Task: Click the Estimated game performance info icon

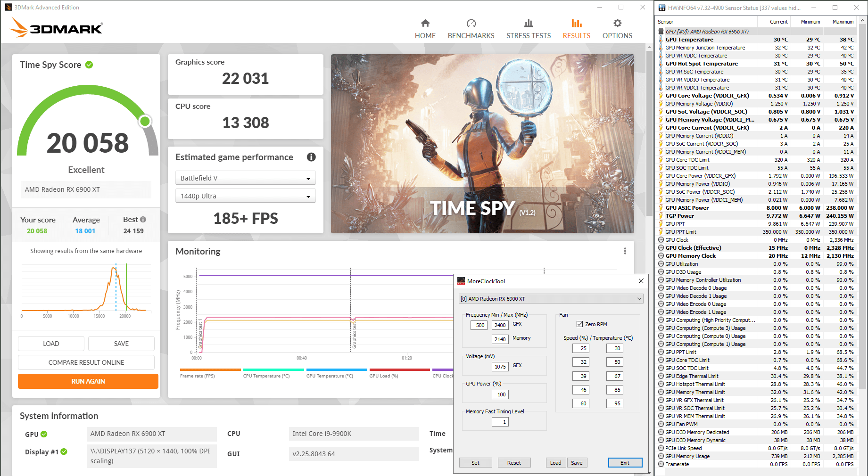Action: pyautogui.click(x=311, y=157)
